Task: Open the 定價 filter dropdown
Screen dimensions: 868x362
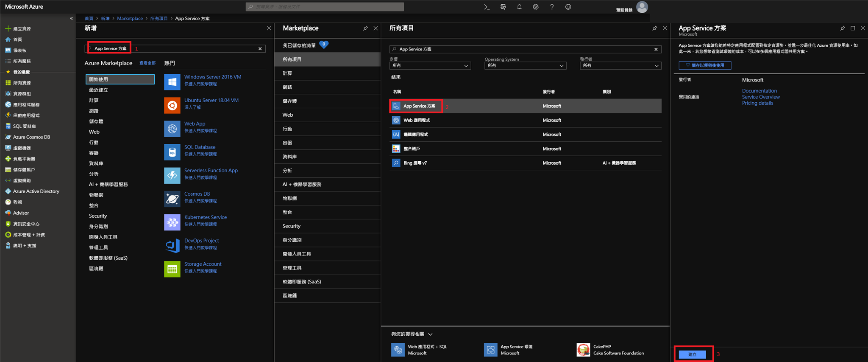Action: pyautogui.click(x=430, y=66)
